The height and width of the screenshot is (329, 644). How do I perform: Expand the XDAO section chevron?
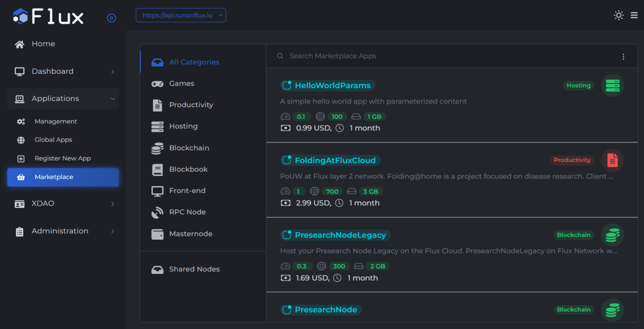[x=113, y=204]
